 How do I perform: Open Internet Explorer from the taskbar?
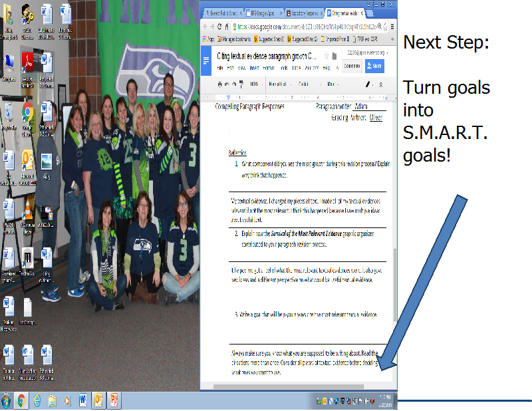tap(37, 401)
